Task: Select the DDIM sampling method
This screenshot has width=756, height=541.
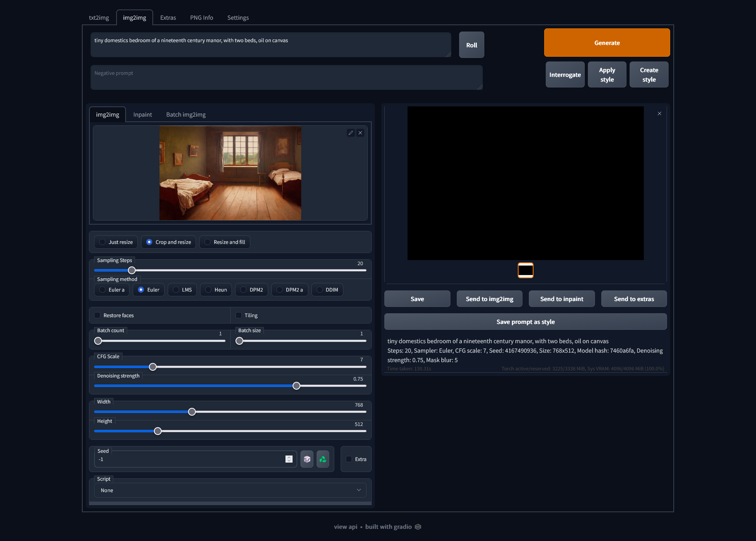Action: pos(320,290)
